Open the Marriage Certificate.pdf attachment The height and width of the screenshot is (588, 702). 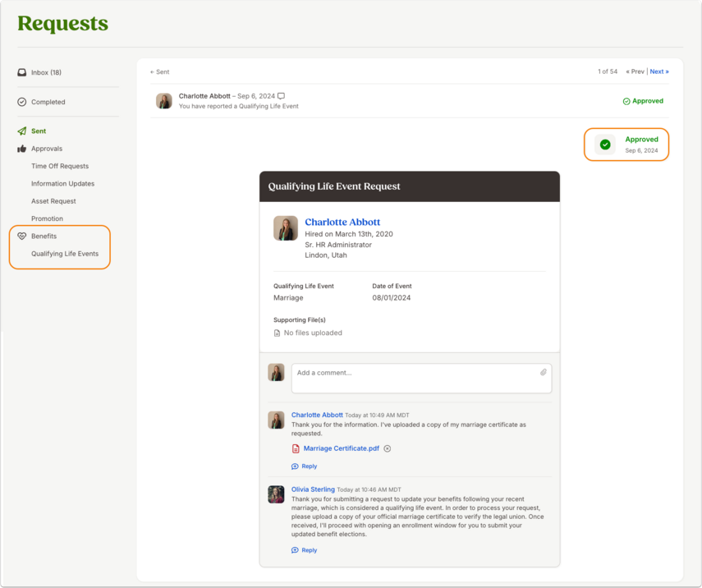pos(342,448)
